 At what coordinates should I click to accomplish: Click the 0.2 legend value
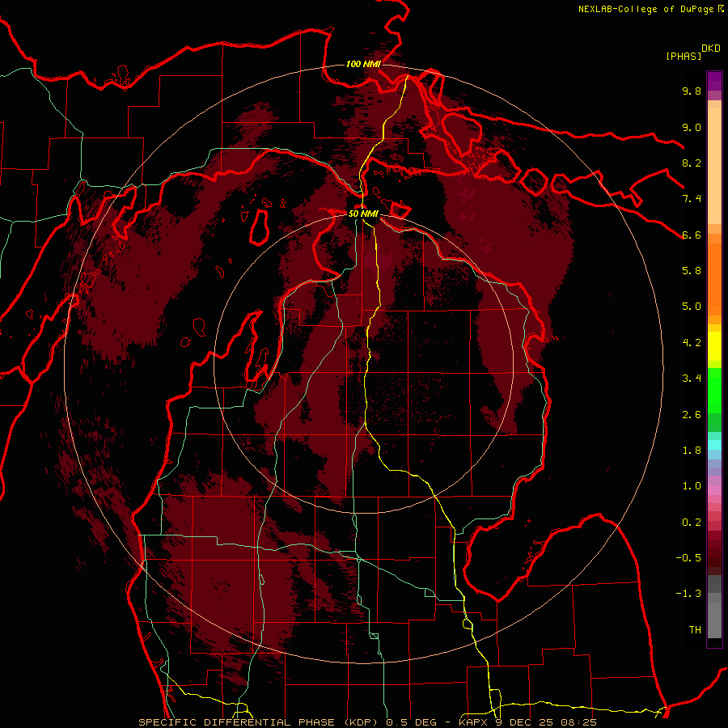pos(692,523)
